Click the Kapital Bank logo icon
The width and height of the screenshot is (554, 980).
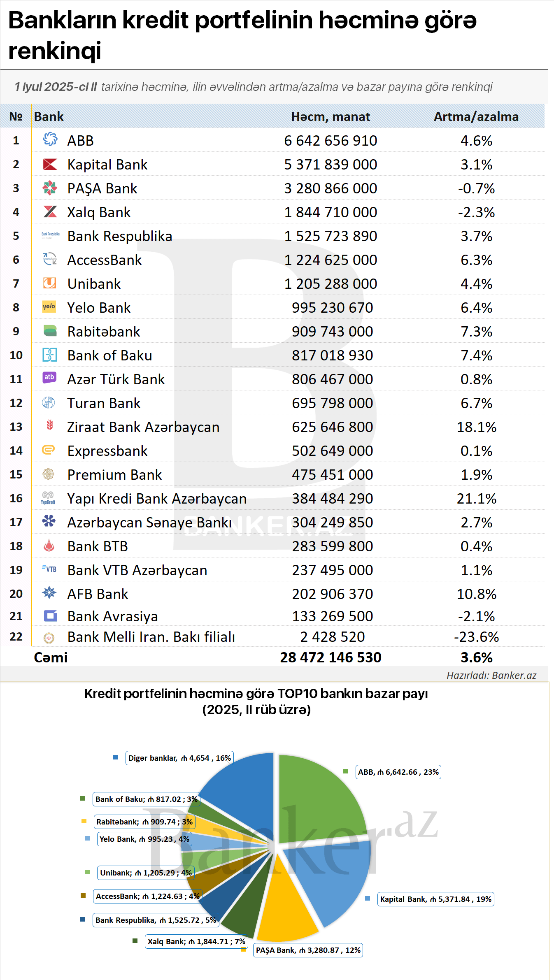(x=50, y=164)
